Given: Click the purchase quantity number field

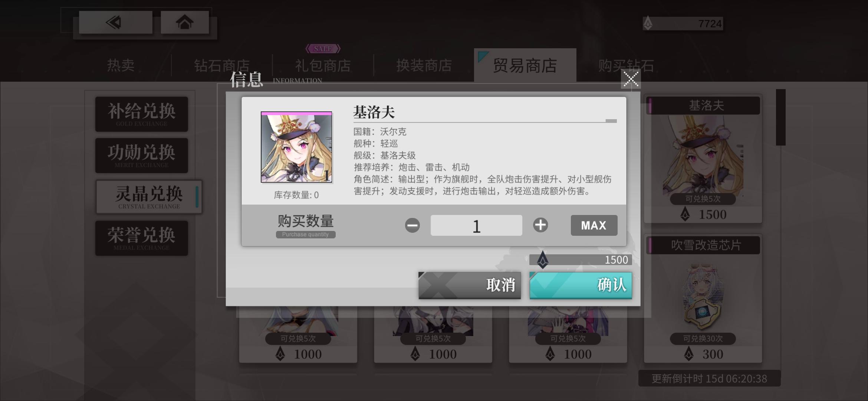Looking at the screenshot, I should (476, 225).
